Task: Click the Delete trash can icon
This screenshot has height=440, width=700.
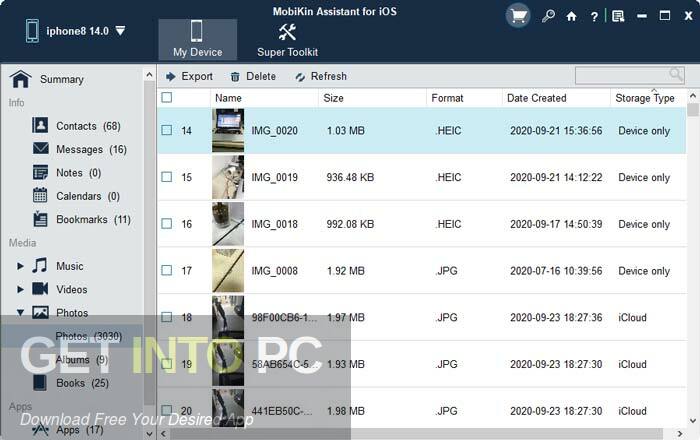Action: pyautogui.click(x=235, y=77)
